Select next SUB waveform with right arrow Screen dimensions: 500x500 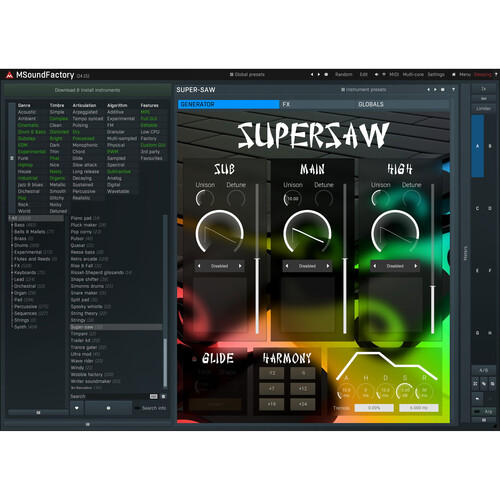point(240,266)
